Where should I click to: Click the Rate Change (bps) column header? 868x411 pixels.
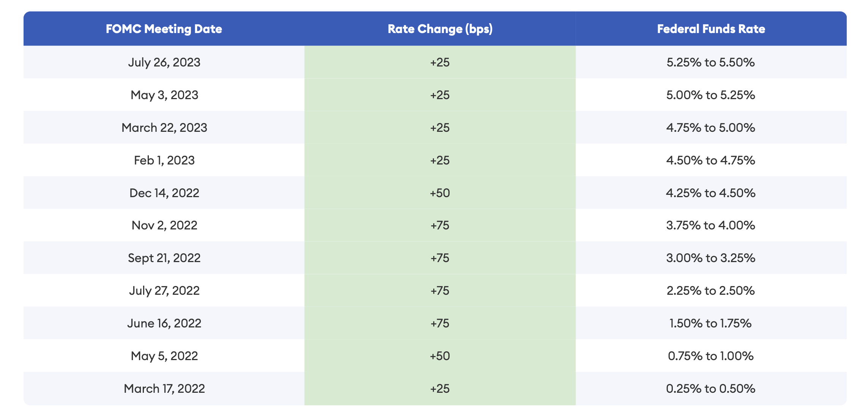[440, 29]
